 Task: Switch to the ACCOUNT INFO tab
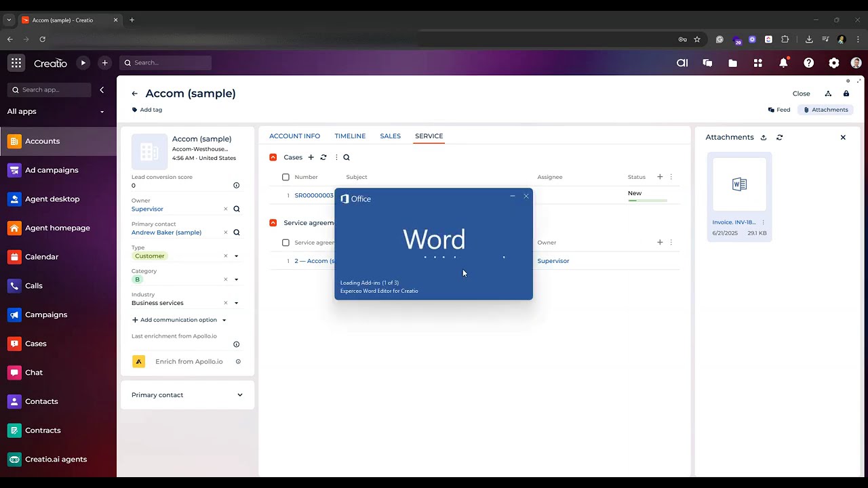pyautogui.click(x=294, y=136)
